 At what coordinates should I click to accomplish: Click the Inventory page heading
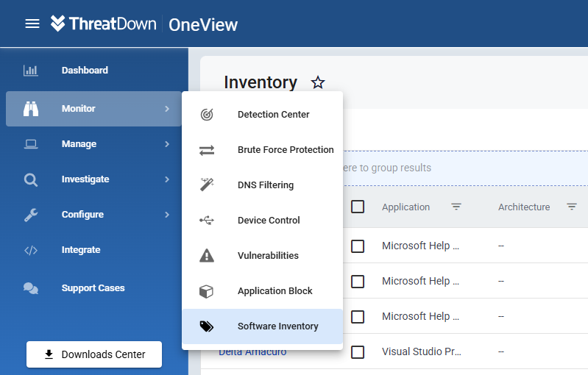click(x=261, y=82)
